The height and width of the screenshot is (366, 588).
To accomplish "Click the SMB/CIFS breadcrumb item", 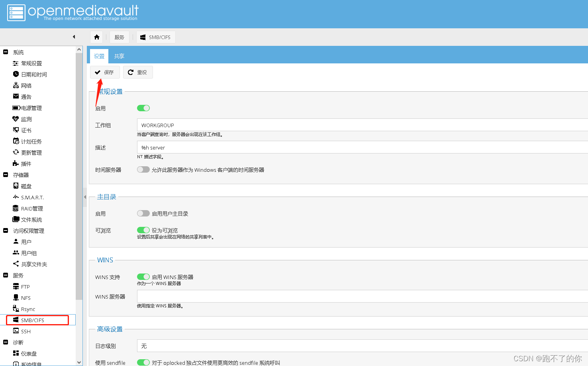I will tap(156, 37).
